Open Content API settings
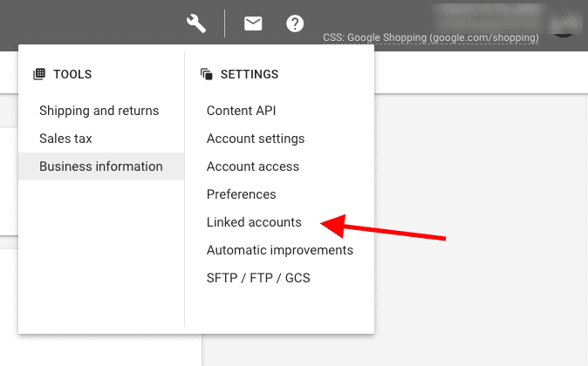588x366 pixels. click(x=241, y=111)
